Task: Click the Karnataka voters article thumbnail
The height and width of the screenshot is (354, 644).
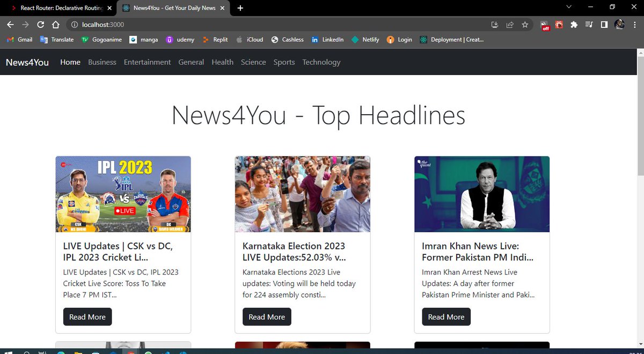Action: click(303, 194)
